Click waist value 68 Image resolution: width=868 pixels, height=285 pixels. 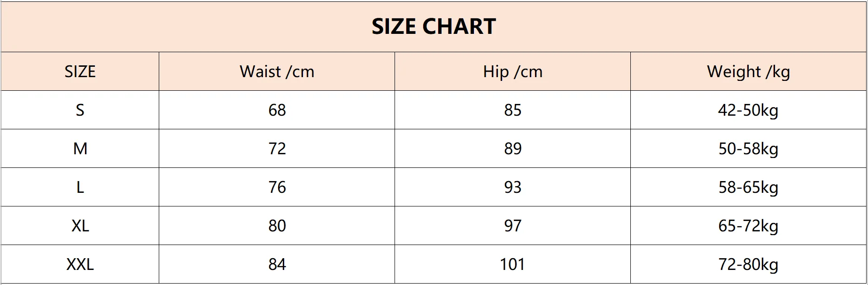[277, 110]
